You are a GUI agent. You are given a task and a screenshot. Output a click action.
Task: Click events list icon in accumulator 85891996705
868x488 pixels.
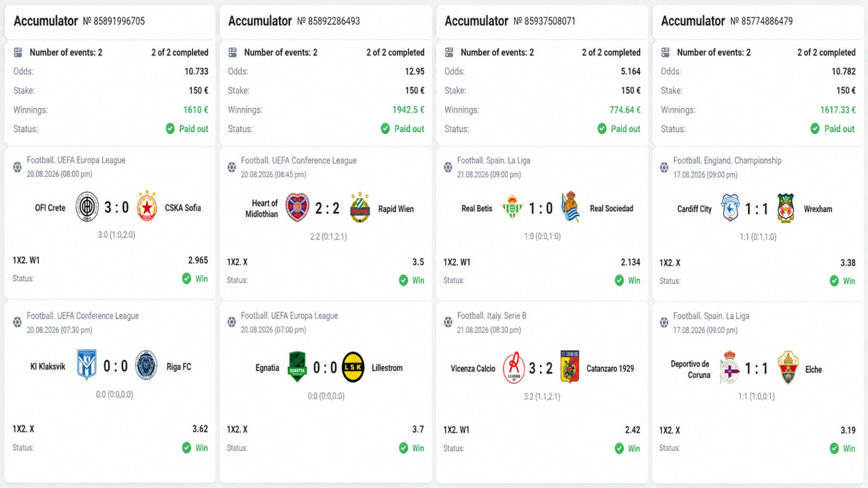[18, 53]
